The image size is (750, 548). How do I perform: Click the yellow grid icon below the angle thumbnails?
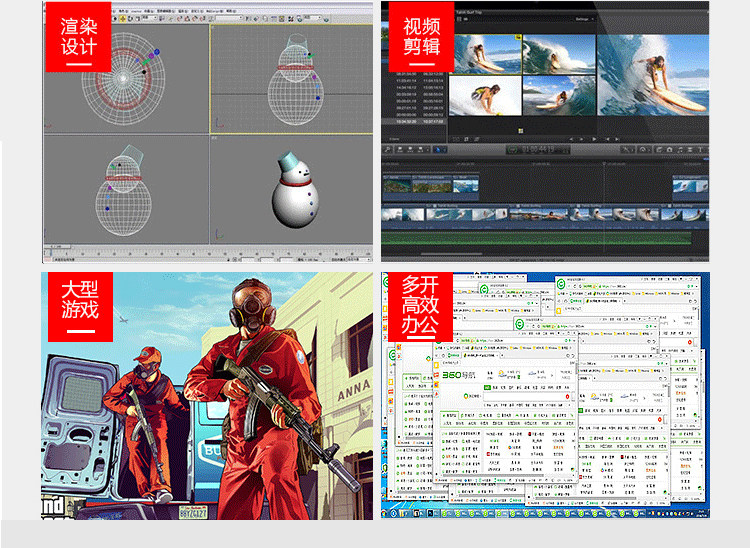(520, 130)
